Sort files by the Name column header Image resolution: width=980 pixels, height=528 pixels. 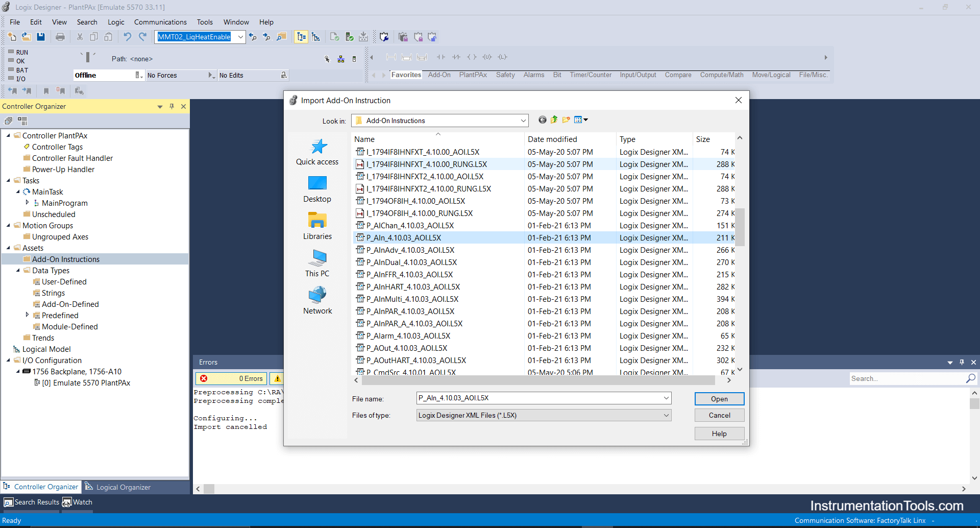coord(438,139)
